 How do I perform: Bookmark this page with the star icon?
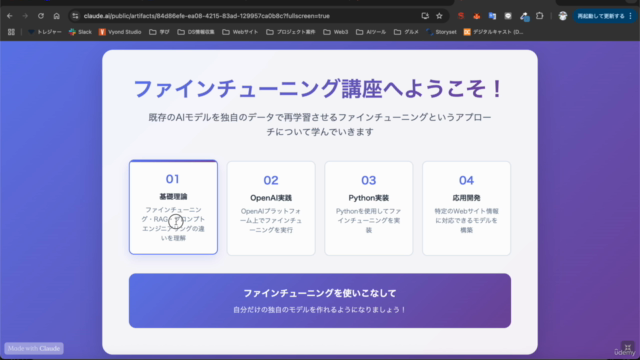(439, 16)
